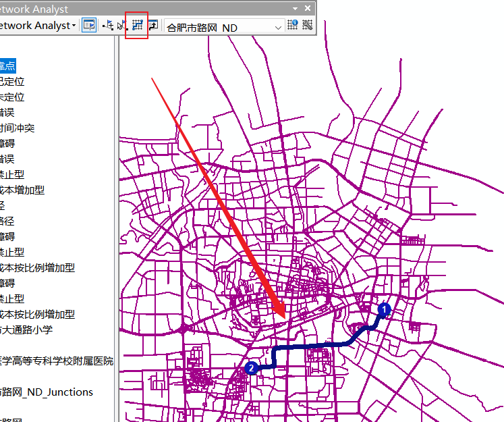Open the Directions window icon

[153, 25]
